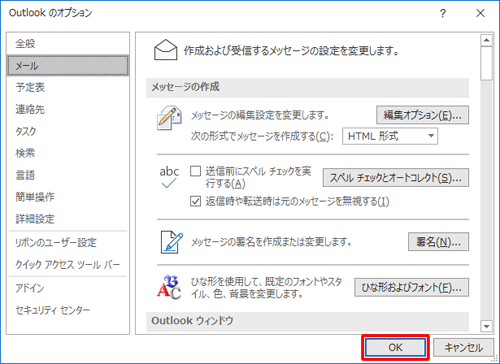Viewport: 500px width, 364px height.
Task: Click the ひな形を使用して description text
Action: pyautogui.click(x=266, y=287)
